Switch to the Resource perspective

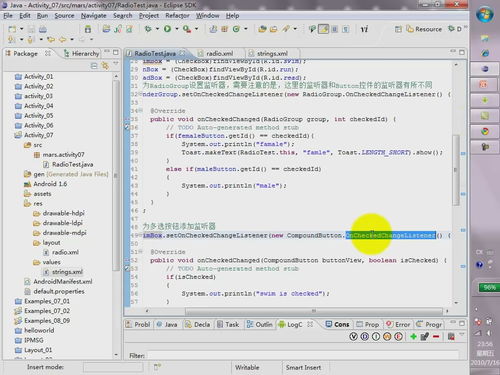point(424,29)
